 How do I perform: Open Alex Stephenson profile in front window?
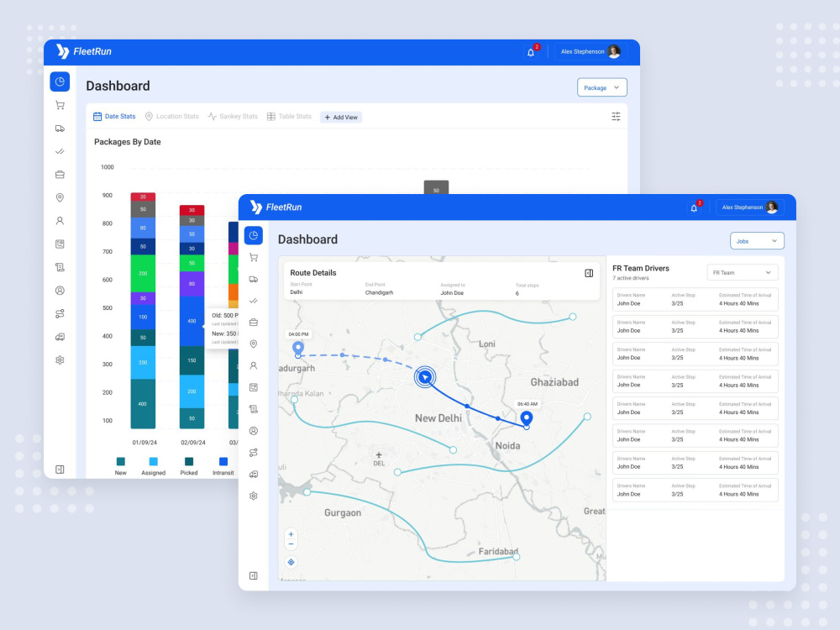coord(749,207)
